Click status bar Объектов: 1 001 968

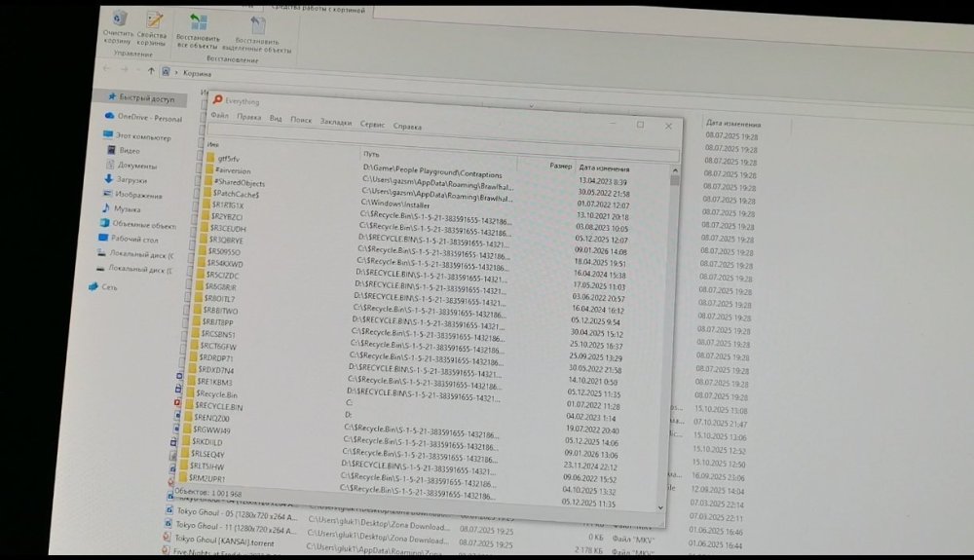pos(207,493)
